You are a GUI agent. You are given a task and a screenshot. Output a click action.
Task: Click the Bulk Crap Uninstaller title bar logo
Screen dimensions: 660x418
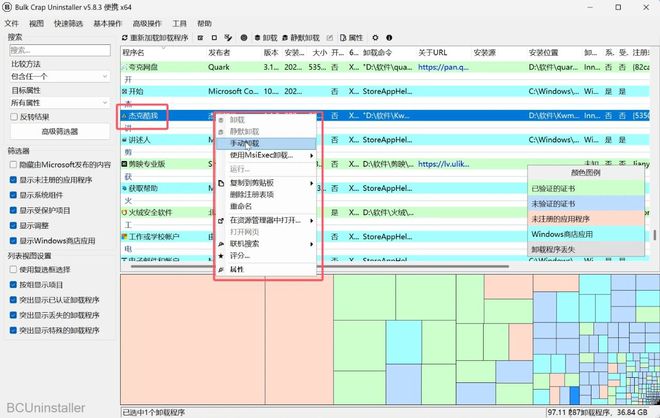7,7
